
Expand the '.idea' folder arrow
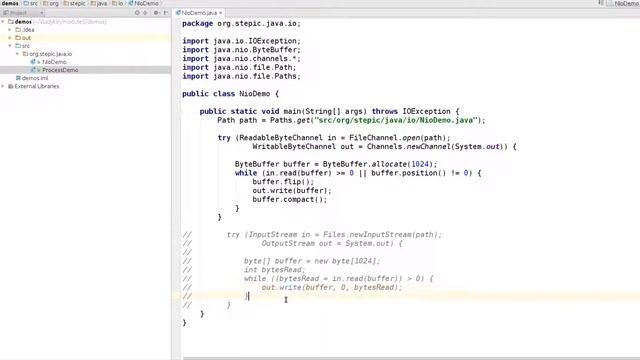click(x=10, y=30)
